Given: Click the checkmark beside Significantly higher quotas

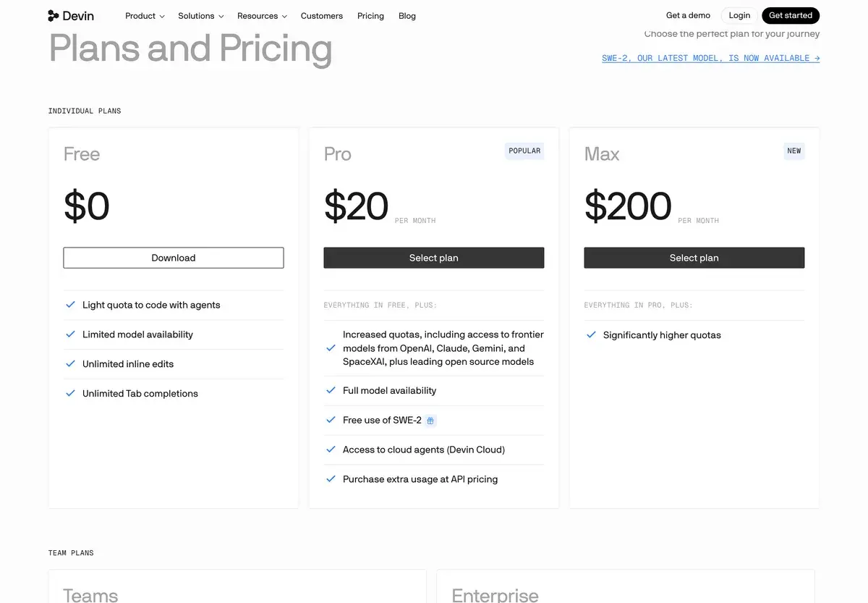Looking at the screenshot, I should click(x=591, y=335).
